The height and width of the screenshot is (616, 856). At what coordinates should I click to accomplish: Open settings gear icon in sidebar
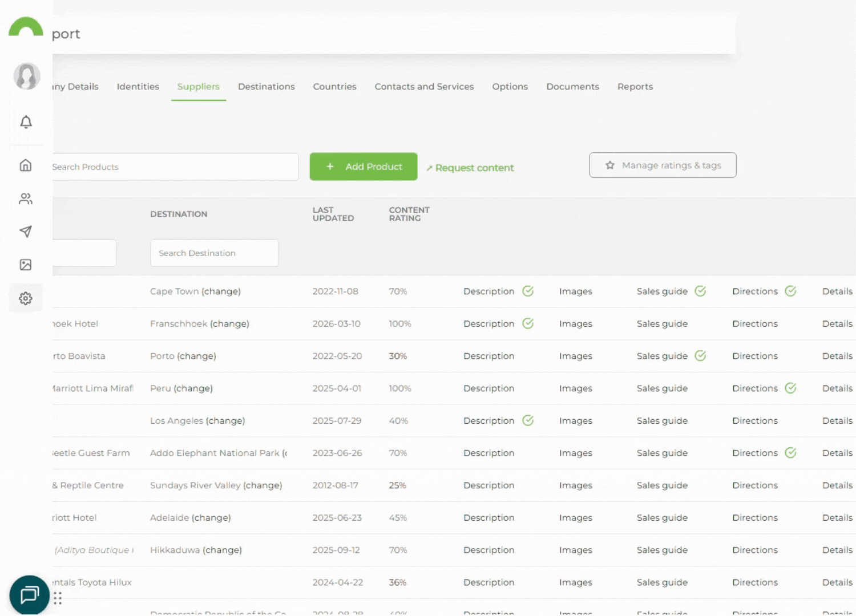point(26,298)
